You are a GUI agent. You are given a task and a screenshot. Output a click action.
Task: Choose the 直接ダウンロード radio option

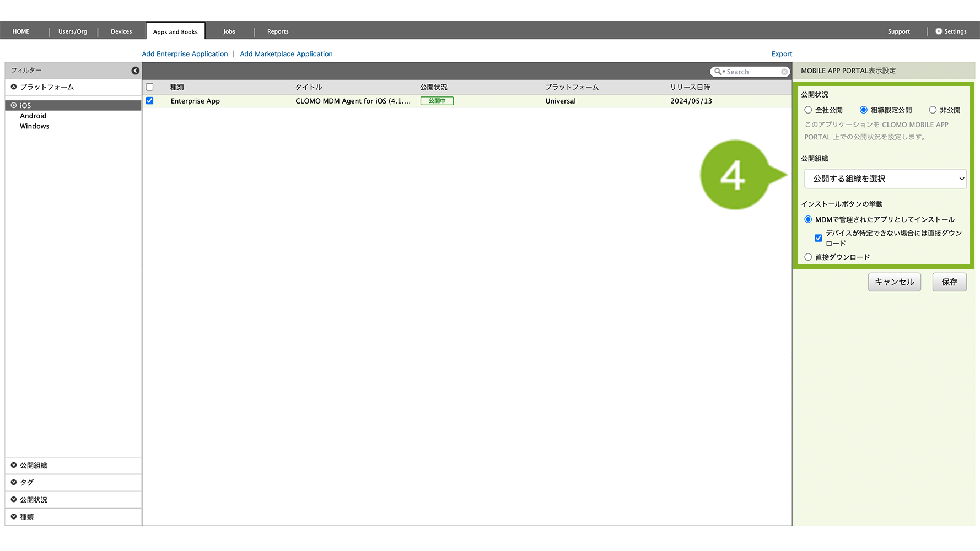click(808, 257)
